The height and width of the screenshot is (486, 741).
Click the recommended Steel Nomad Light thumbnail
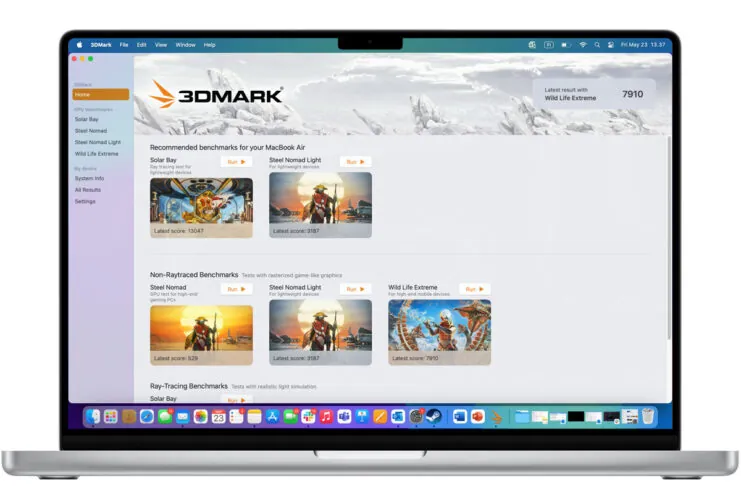[x=320, y=204]
